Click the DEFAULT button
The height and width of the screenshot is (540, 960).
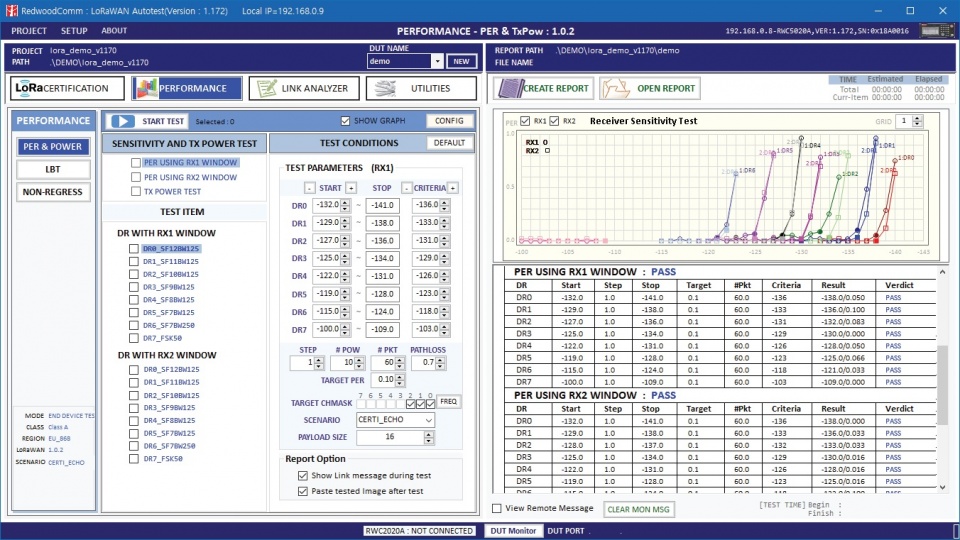point(449,143)
